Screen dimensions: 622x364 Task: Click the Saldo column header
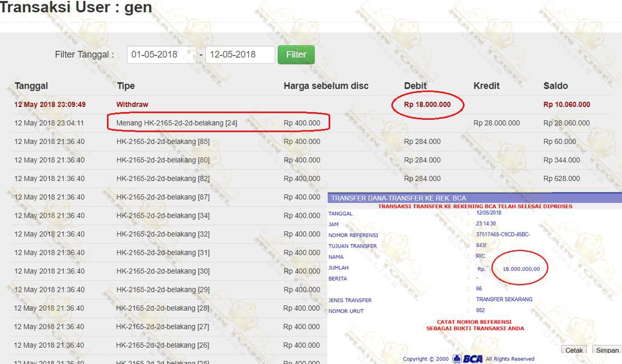[555, 86]
